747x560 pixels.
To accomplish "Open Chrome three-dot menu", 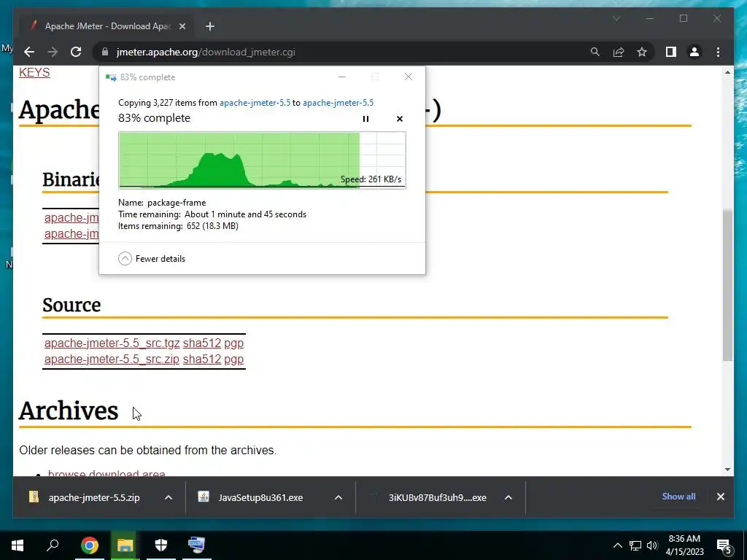I will coord(718,52).
